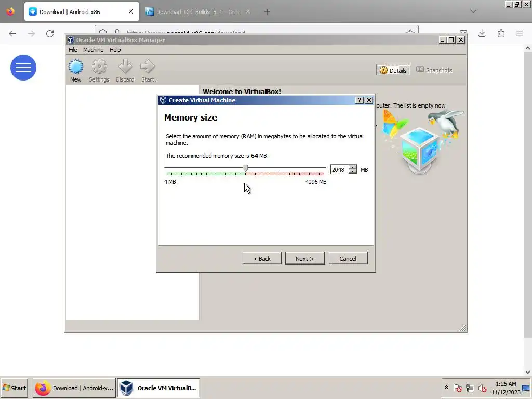Click the memory value field showing 2048
The width and height of the screenshot is (532, 399).
point(339,170)
